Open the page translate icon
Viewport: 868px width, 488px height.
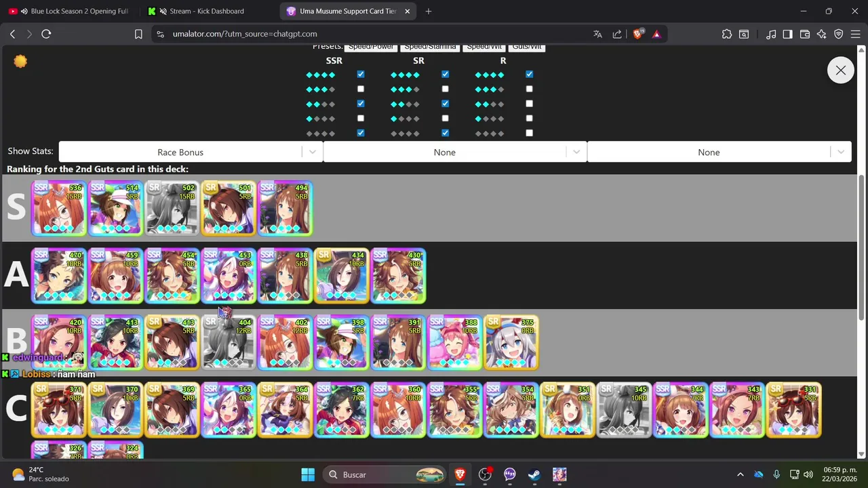coord(597,34)
